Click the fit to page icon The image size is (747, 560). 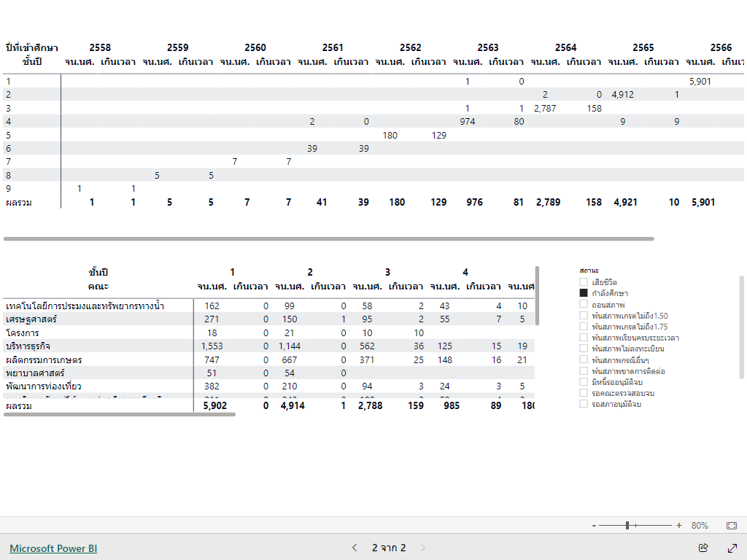pyautogui.click(x=732, y=525)
